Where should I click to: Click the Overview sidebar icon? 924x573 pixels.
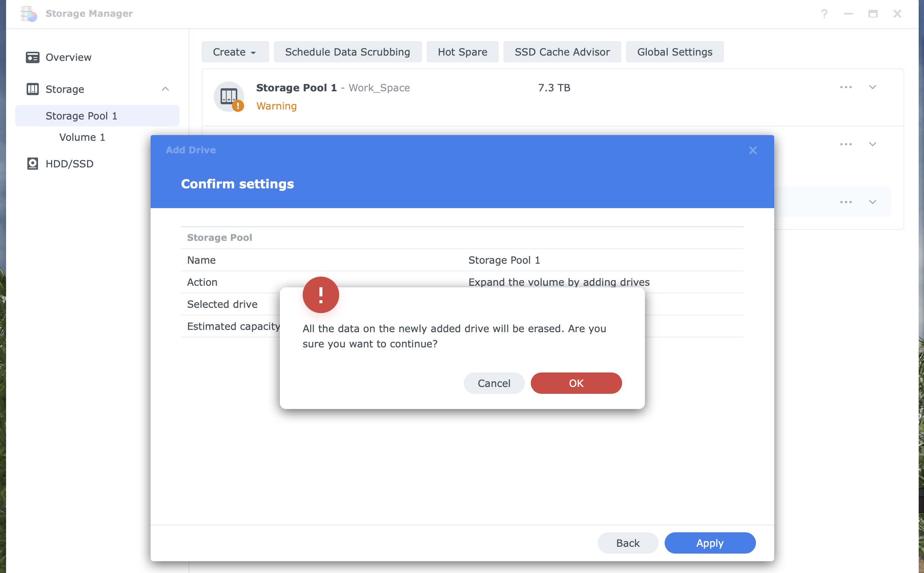[x=33, y=57]
